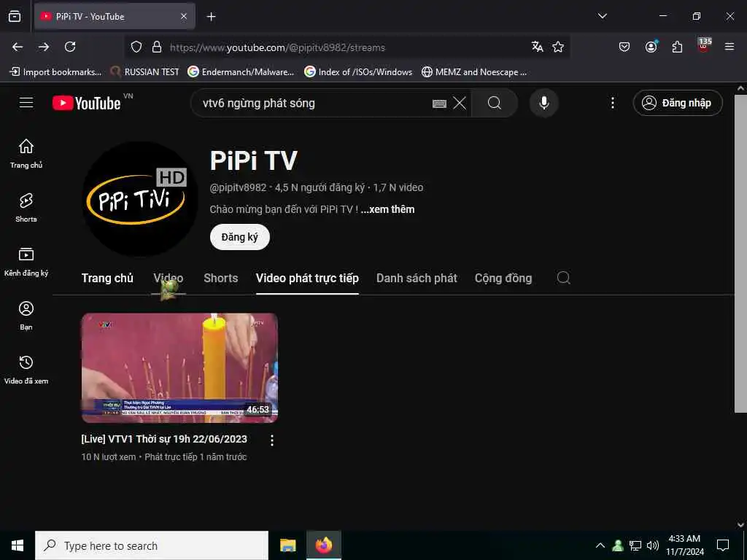Open a new tab with the plus

coord(211,17)
